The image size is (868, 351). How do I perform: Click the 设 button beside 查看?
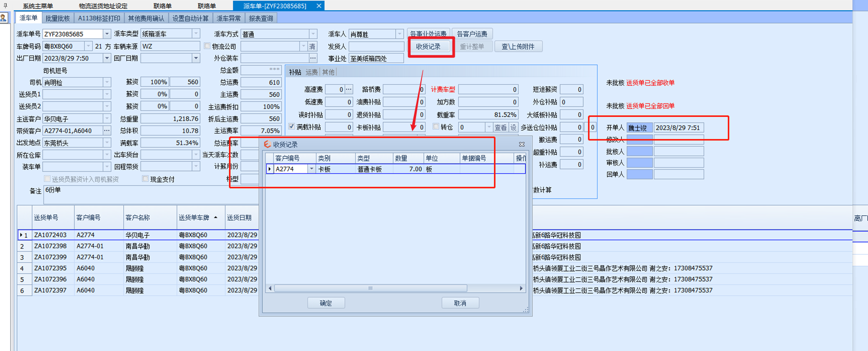point(513,128)
